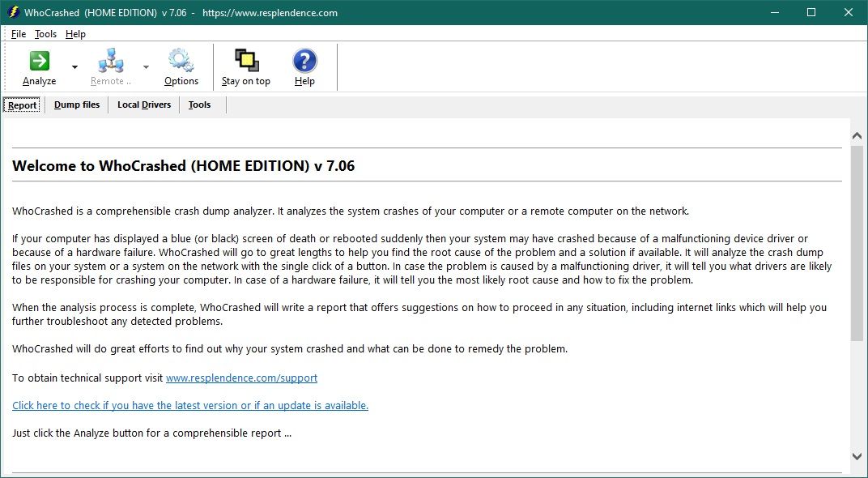Open the Help menu
The image size is (868, 478).
(74, 34)
